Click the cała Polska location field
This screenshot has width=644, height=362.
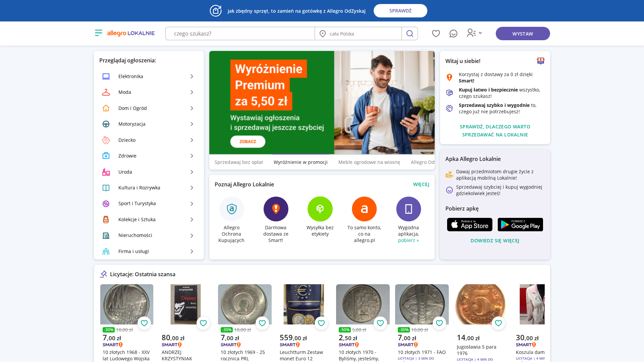[358, 34]
